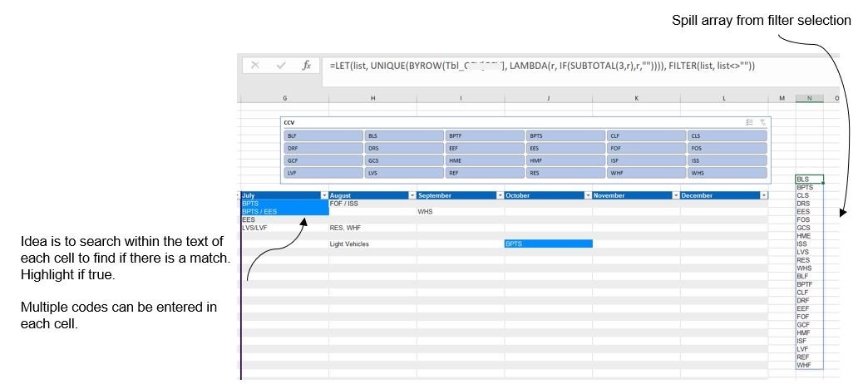This screenshot has height=384, width=868.
Task: Select column G header
Action: [x=284, y=98]
